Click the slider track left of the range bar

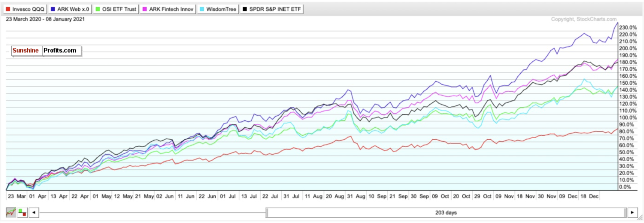[152, 213]
